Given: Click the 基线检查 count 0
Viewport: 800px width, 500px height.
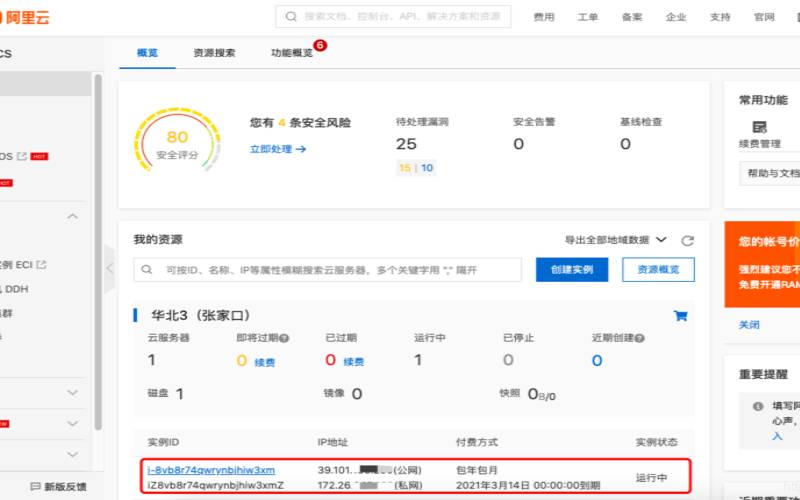Looking at the screenshot, I should click(x=626, y=144).
